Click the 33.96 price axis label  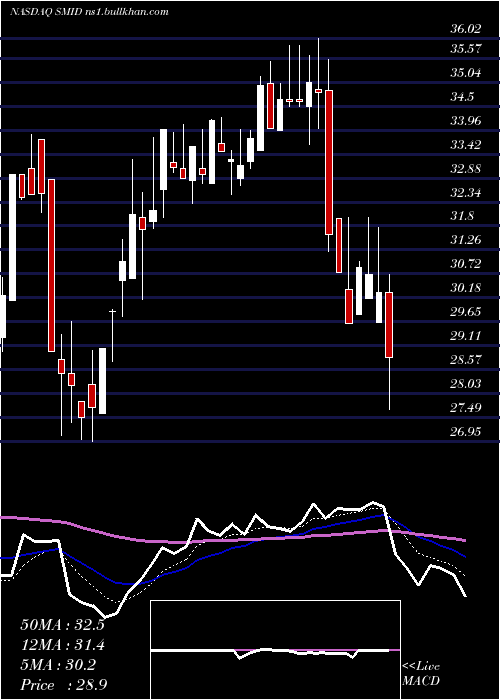point(466,121)
